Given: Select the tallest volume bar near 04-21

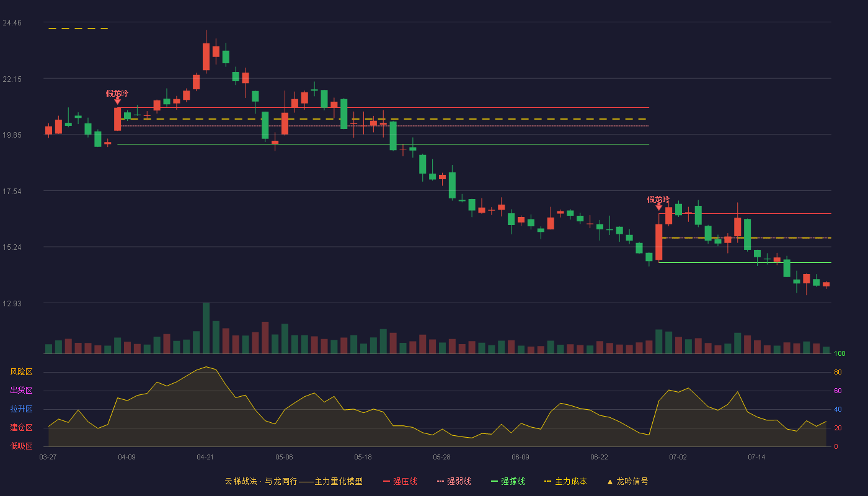Looking at the screenshot, I should point(206,328).
